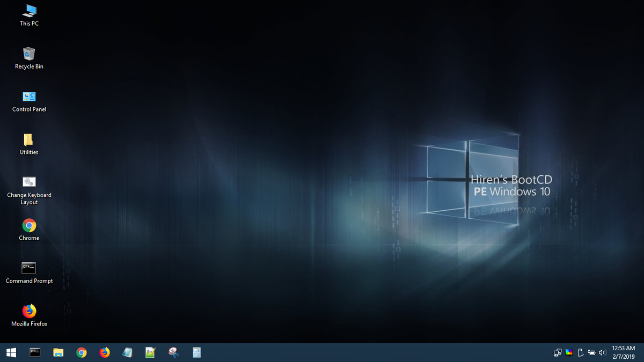Image resolution: width=644 pixels, height=362 pixels.
Task: Open the Windows Start menu
Action: pos(11,352)
